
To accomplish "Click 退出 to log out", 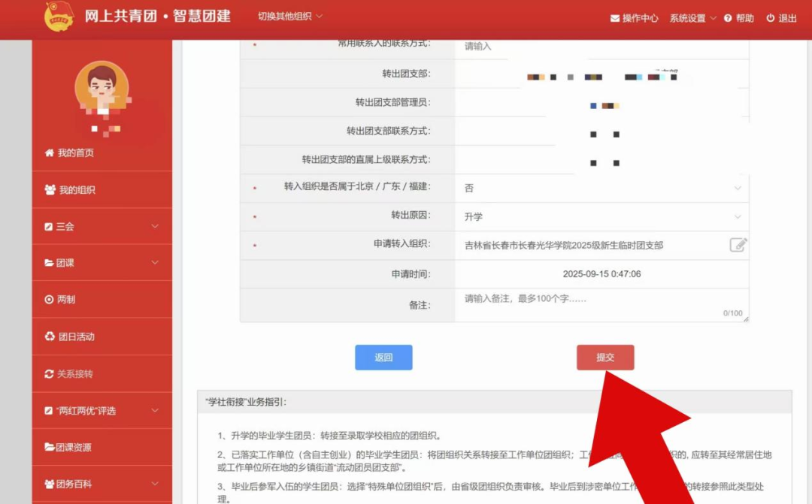I will 787,18.
